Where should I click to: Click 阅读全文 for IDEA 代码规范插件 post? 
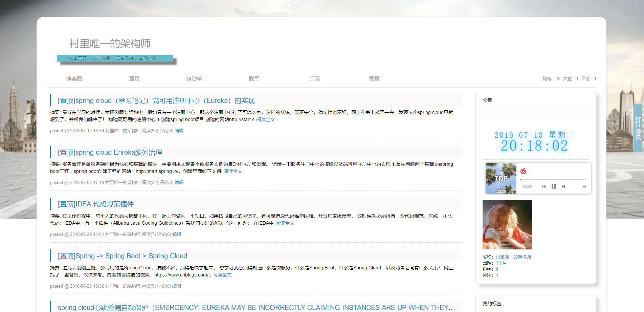coord(285,223)
